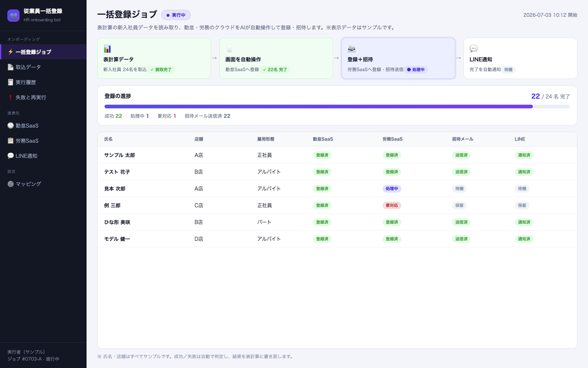Select the サンプル 太郎 row name

(x=119, y=155)
